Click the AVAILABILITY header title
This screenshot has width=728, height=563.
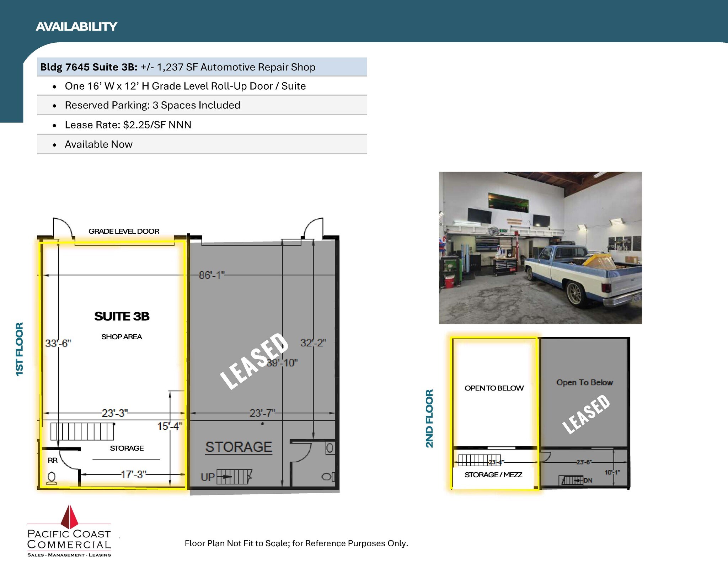pos(76,27)
